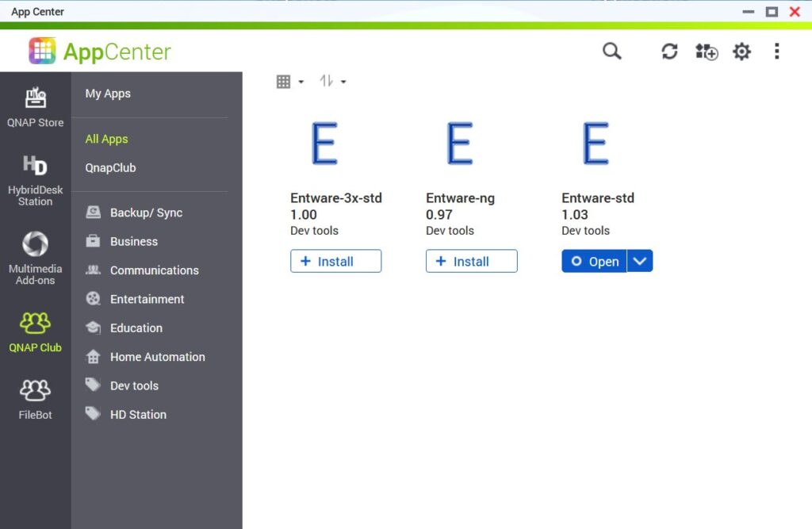The height and width of the screenshot is (529, 812).
Task: Click the search magnifier icon
Action: [611, 52]
